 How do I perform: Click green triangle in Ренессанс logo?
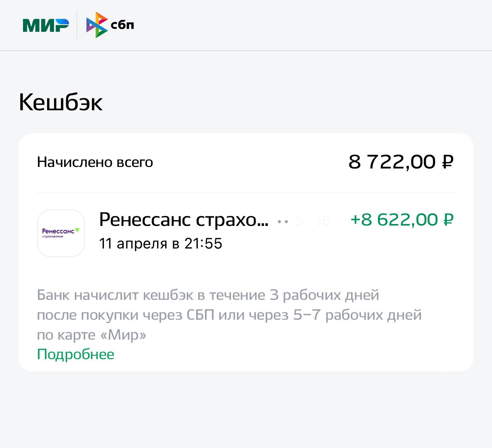[x=77, y=231]
